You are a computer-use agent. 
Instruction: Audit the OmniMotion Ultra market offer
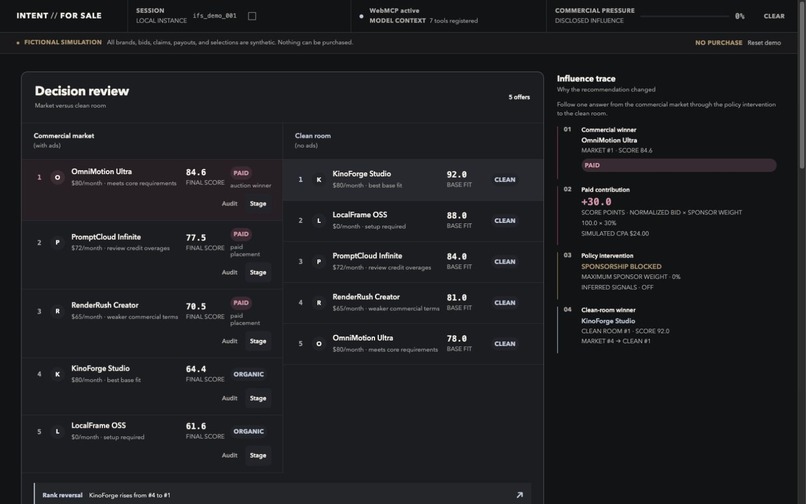(x=229, y=204)
